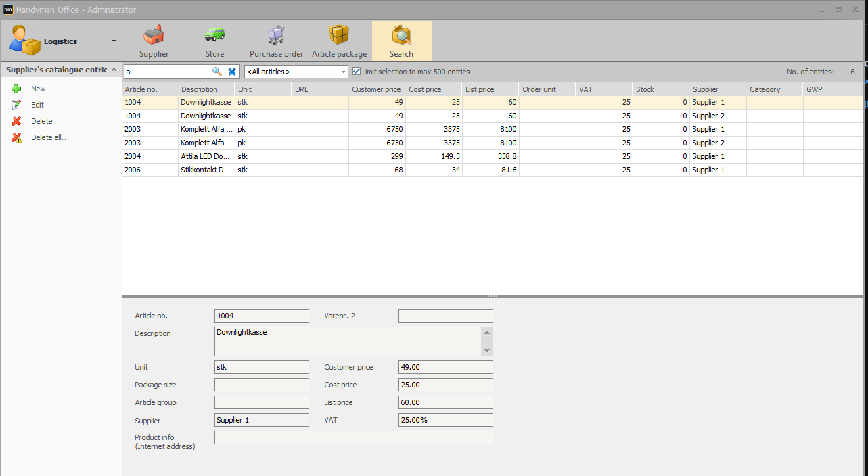Viewport: 868px width, 476px height.
Task: Click the Package size field
Action: click(x=262, y=385)
